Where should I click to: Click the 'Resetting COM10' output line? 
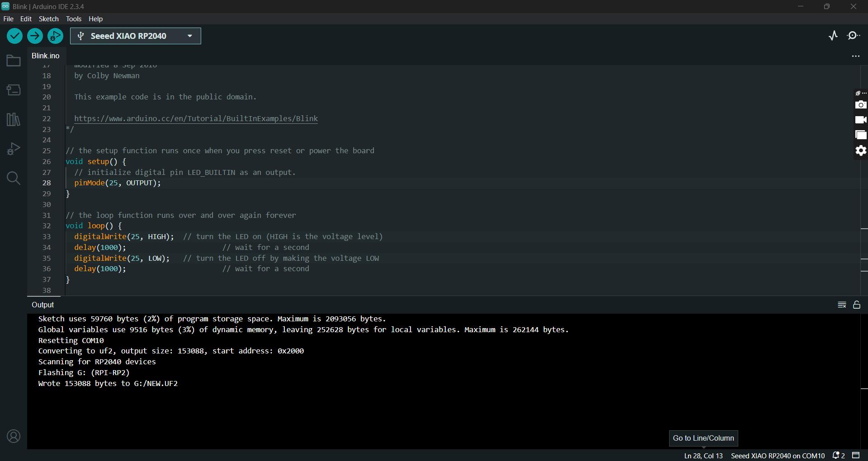(x=71, y=340)
